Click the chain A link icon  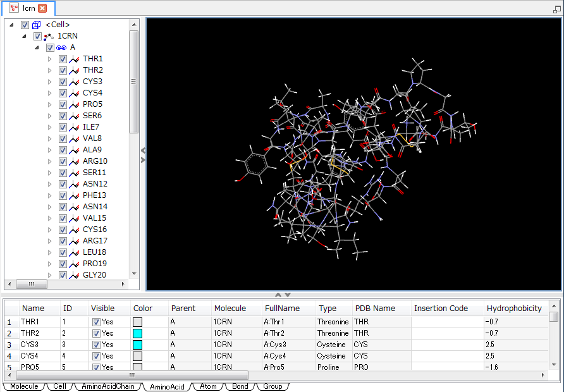61,47
